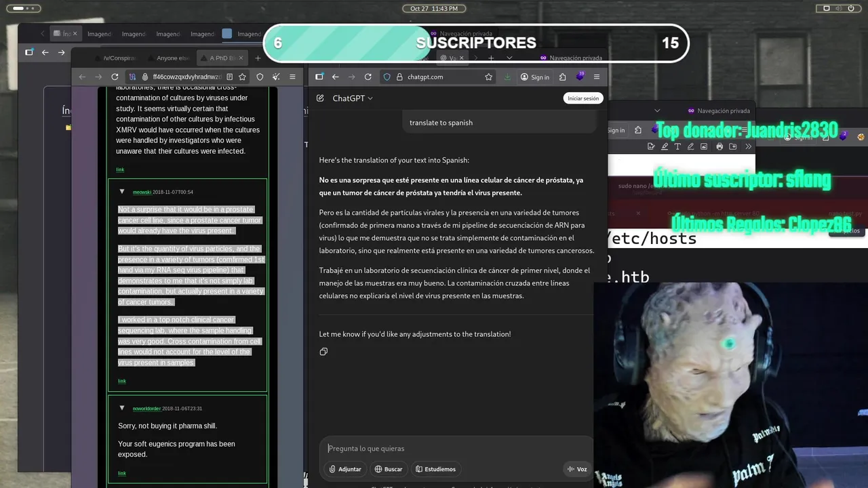Start a new chat with pencil icon

click(320, 98)
